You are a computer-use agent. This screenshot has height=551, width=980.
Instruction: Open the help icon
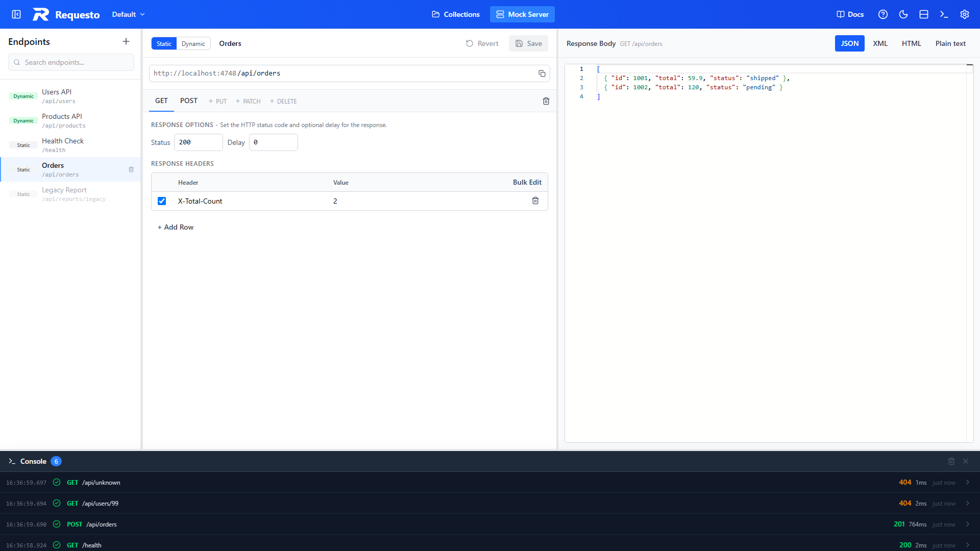883,14
